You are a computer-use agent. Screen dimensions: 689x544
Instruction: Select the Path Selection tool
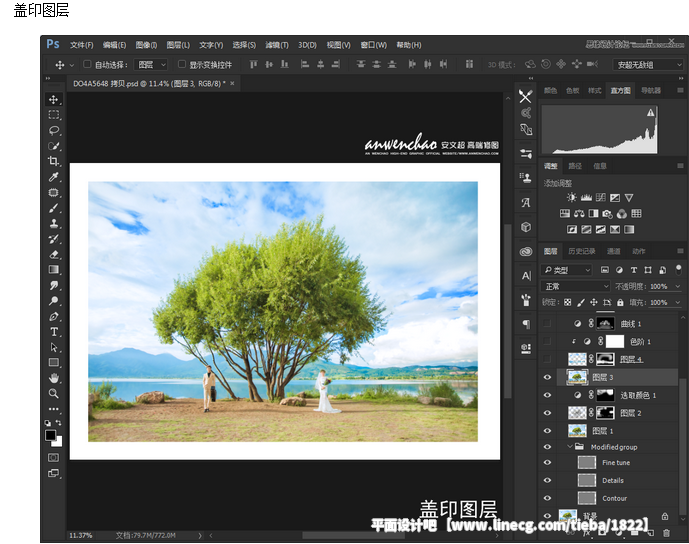(x=54, y=348)
